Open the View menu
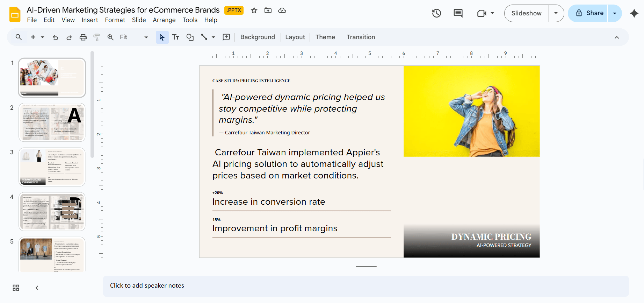The height and width of the screenshot is (303, 644). click(x=68, y=20)
